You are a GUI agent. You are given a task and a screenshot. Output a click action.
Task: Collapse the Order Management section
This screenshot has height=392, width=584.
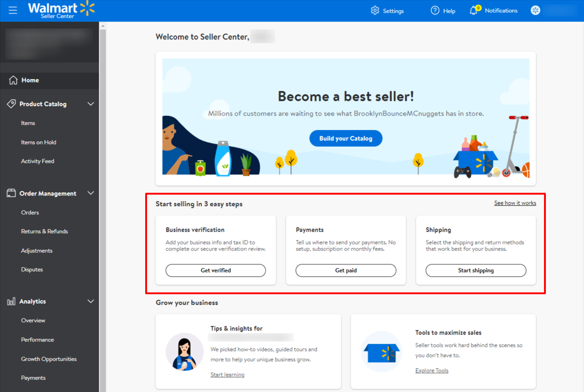[x=91, y=193]
